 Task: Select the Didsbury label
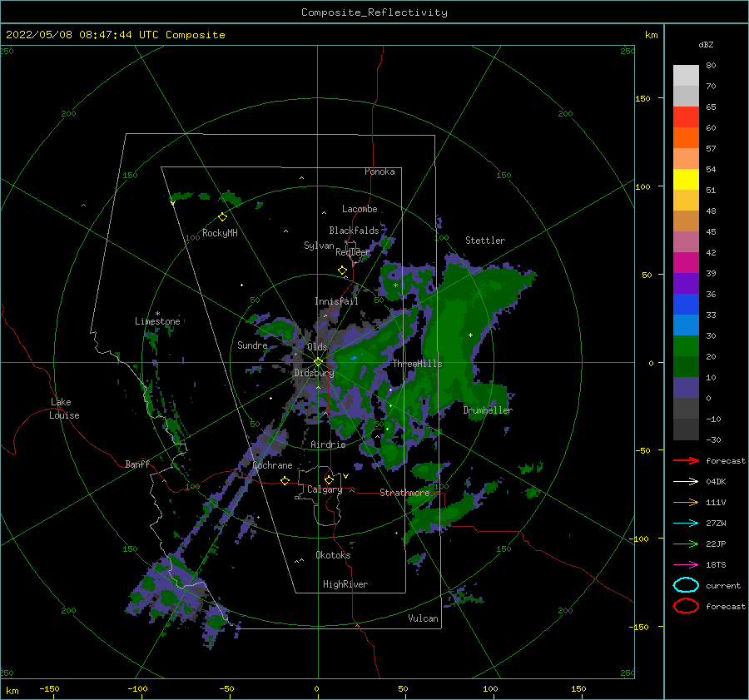tap(314, 373)
